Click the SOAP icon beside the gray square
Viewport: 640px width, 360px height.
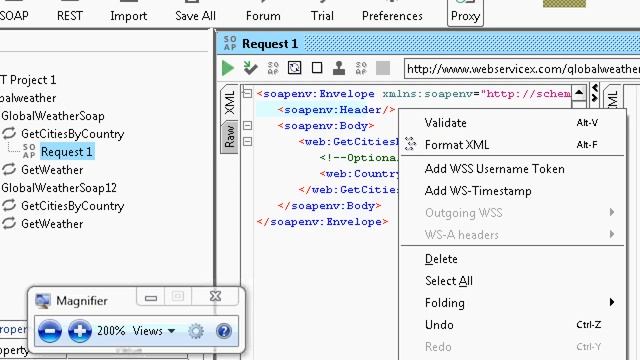tap(361, 68)
